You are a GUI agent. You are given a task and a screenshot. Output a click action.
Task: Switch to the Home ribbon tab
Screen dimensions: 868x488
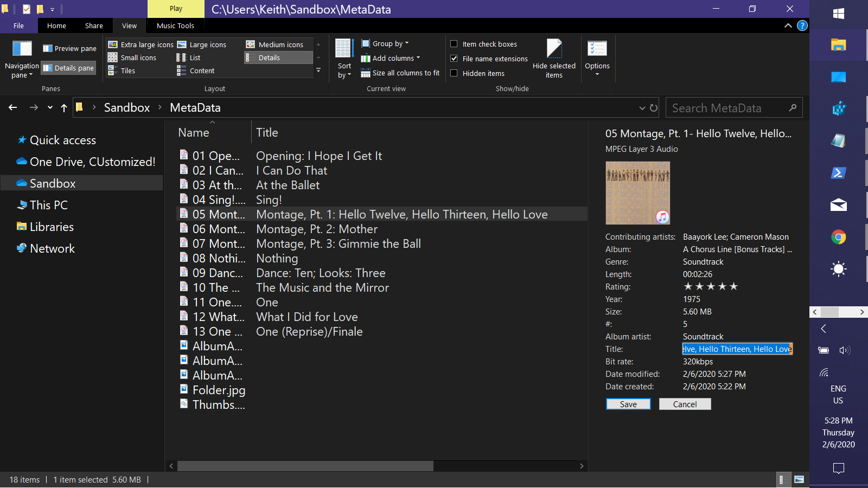click(x=56, y=25)
